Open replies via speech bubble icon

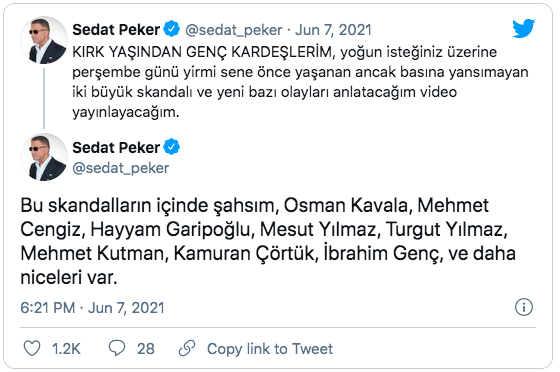117,348
